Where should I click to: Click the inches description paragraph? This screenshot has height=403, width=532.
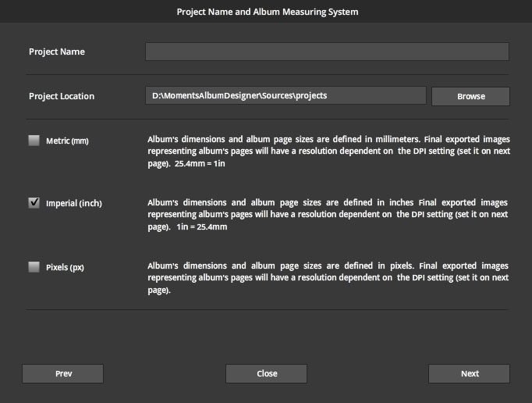(328, 215)
